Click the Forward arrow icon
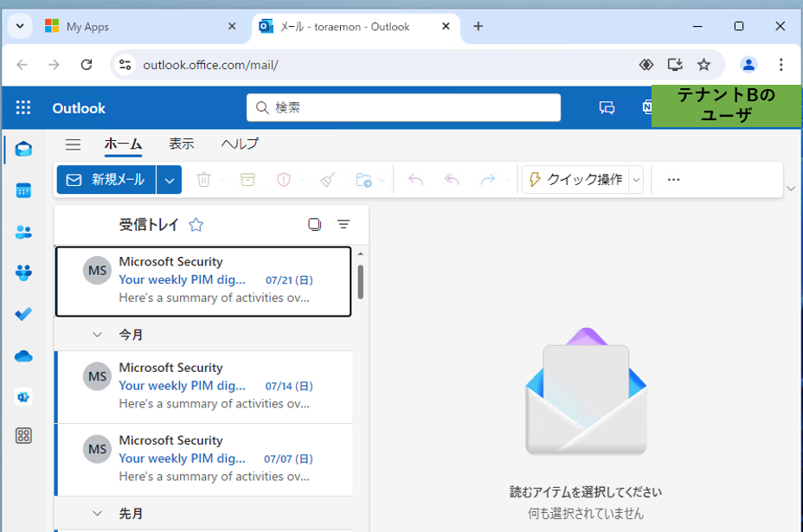This screenshot has height=532, width=803. click(488, 180)
